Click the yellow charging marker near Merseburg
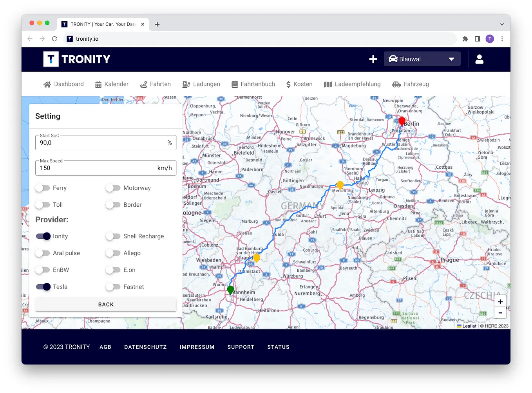532x393 pixels. (340, 185)
